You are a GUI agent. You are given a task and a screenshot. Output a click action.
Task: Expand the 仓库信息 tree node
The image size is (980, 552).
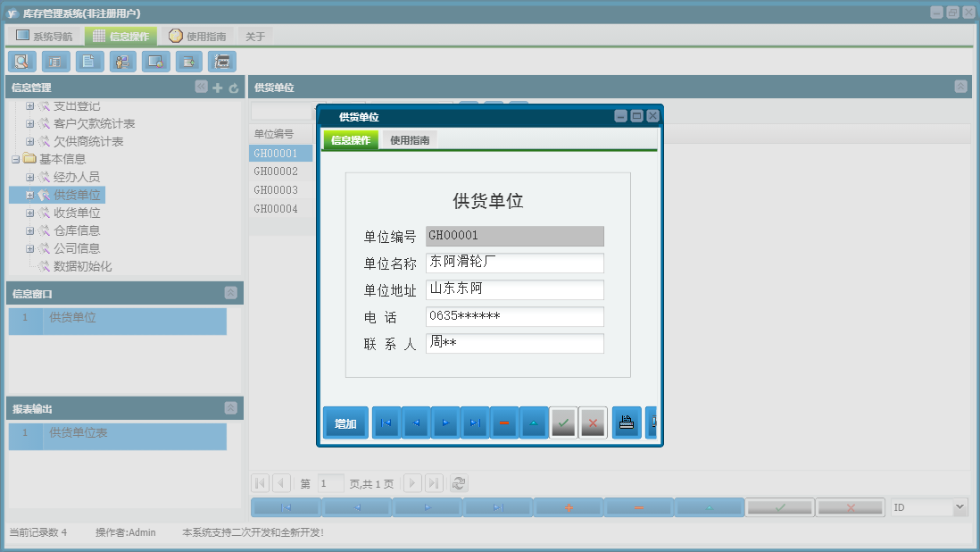pos(29,230)
